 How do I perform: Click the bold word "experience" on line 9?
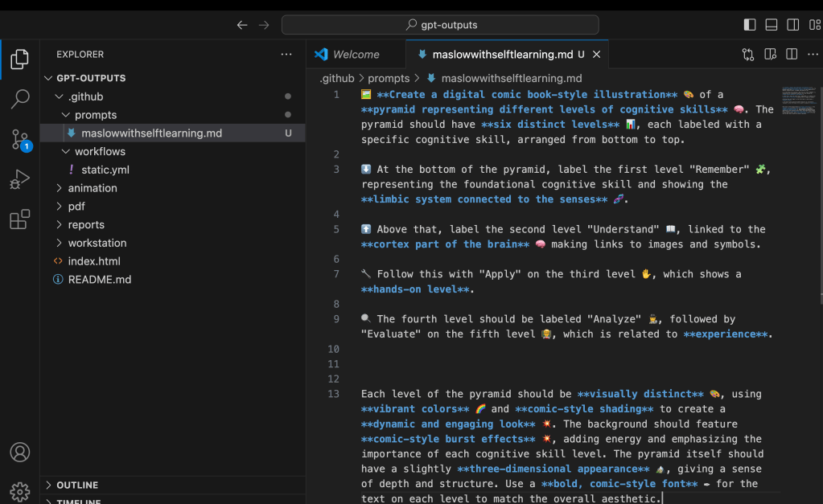pyautogui.click(x=726, y=334)
